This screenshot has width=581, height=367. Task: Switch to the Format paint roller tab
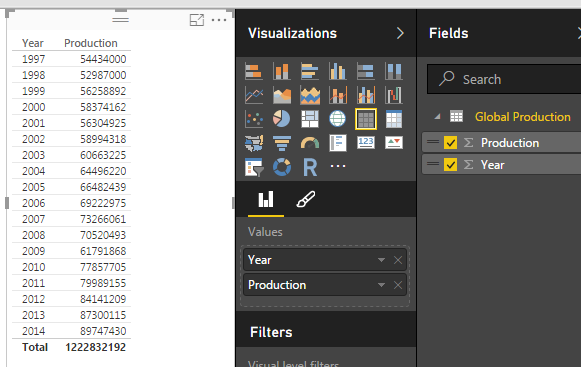click(x=306, y=199)
